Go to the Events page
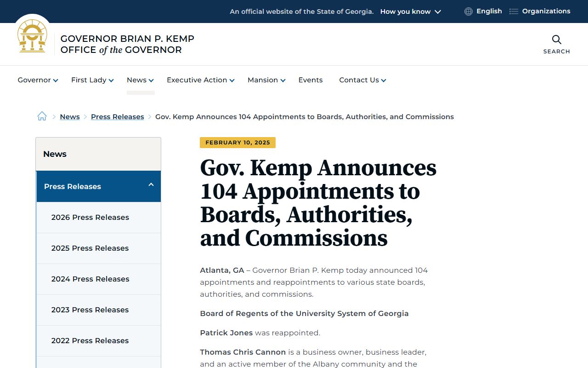 click(x=311, y=80)
